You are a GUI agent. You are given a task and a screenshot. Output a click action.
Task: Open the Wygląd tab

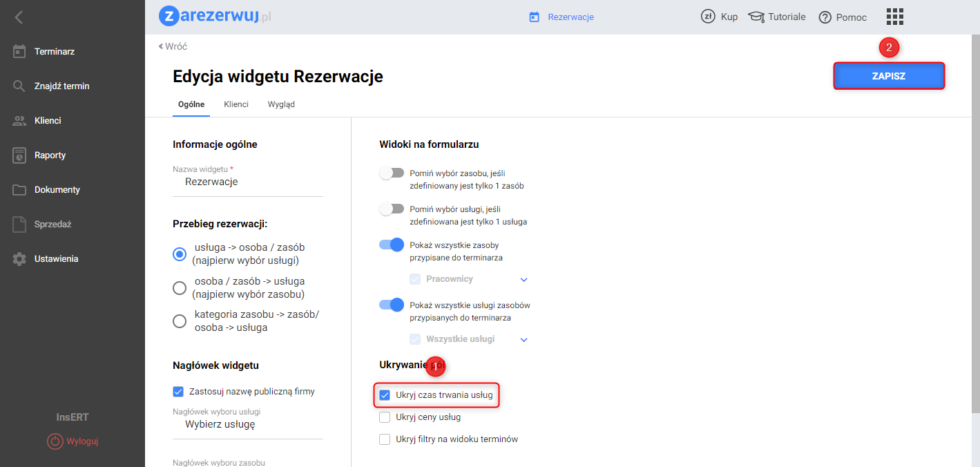(281, 104)
